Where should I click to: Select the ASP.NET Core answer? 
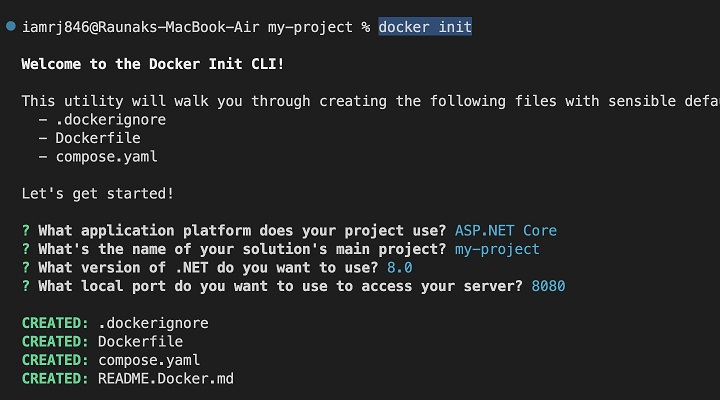pos(506,230)
